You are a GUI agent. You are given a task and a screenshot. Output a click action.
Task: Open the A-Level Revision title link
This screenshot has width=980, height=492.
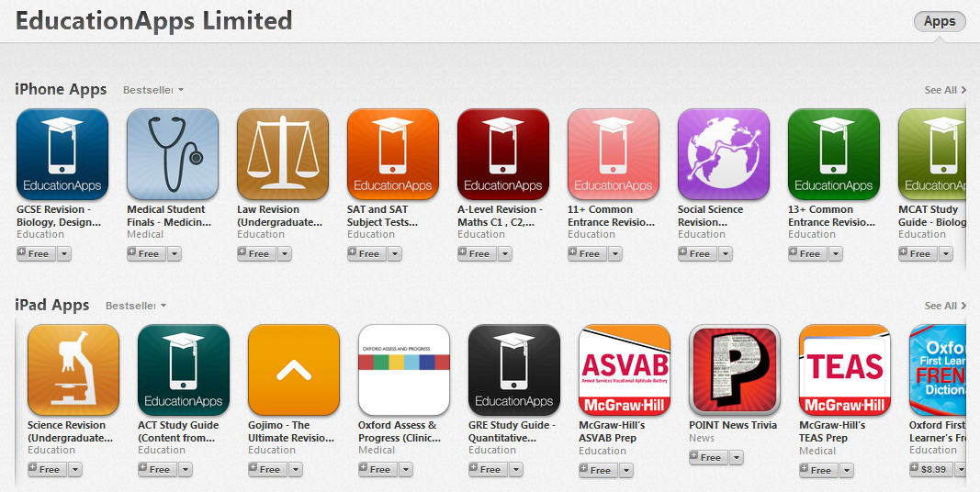[x=500, y=216]
